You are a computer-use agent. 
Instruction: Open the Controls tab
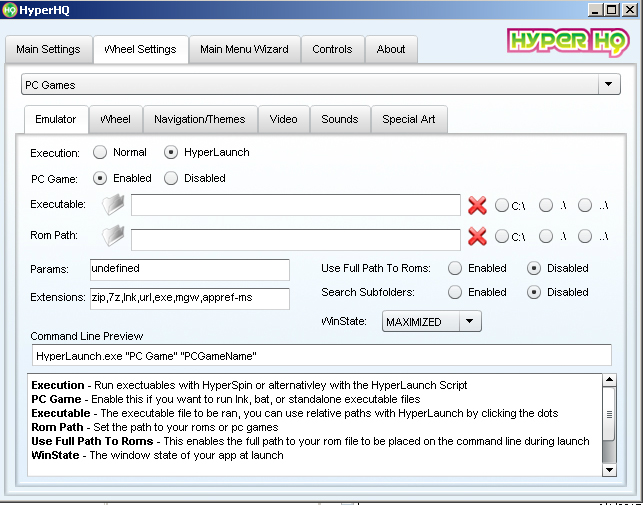coord(333,49)
